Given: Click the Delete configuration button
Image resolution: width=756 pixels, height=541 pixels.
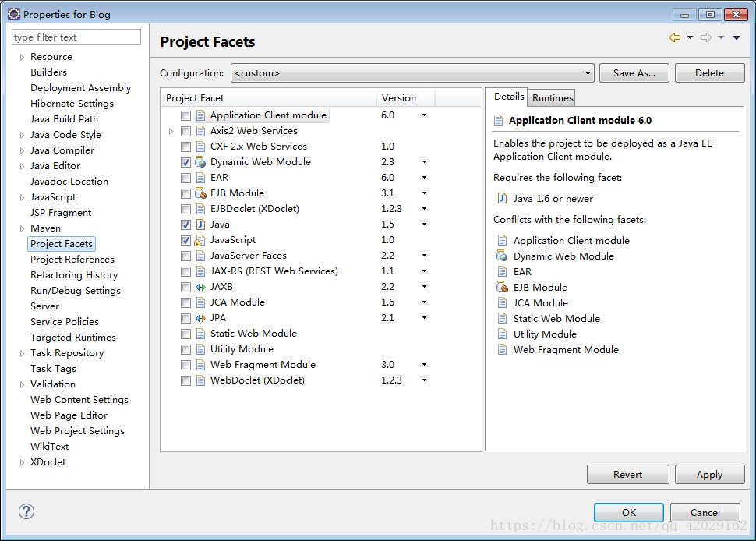Looking at the screenshot, I should pos(709,72).
